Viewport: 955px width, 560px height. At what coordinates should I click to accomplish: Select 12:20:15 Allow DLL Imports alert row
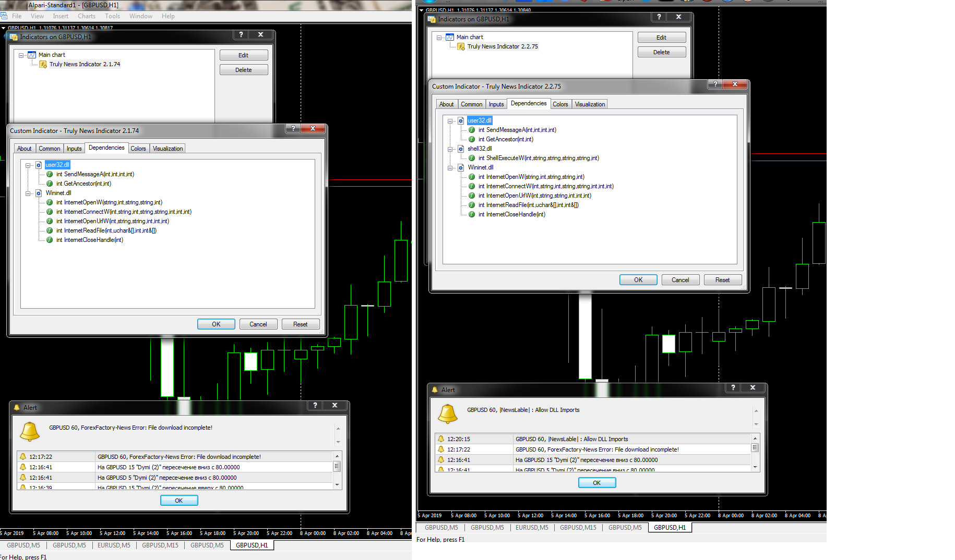tap(593, 439)
